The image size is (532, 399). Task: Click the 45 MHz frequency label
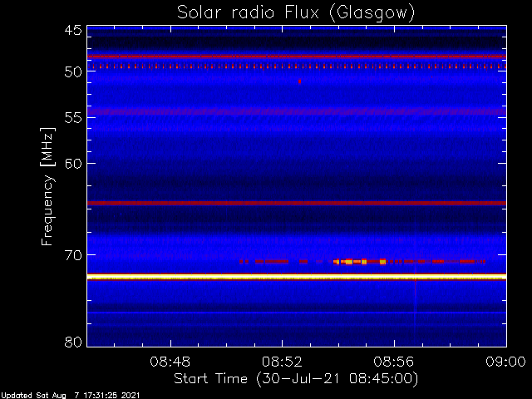[73, 31]
